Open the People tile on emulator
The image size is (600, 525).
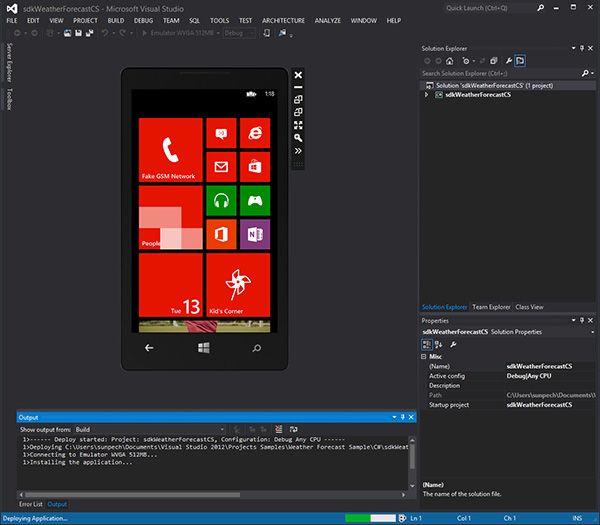(x=171, y=217)
